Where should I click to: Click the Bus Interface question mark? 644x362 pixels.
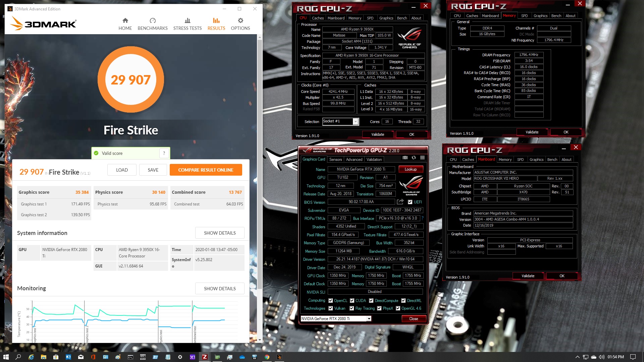coord(422,218)
